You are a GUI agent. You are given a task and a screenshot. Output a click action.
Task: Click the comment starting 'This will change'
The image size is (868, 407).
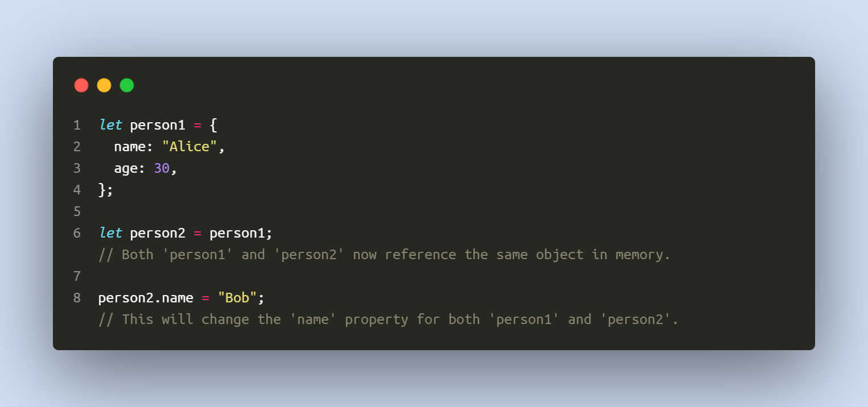(388, 319)
